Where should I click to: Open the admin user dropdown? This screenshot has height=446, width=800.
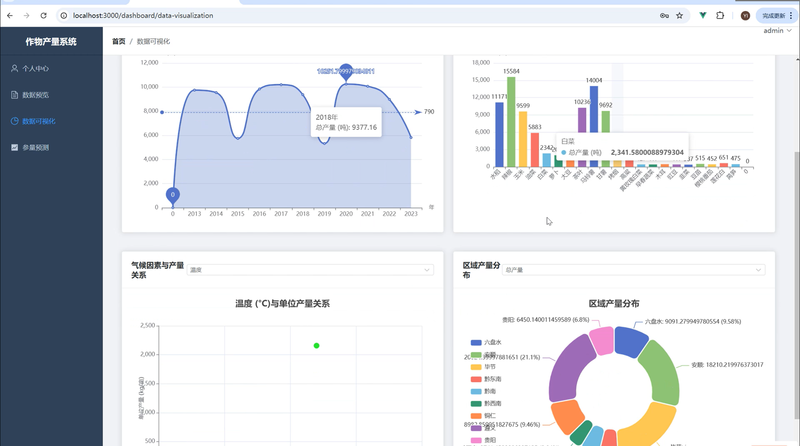point(777,31)
